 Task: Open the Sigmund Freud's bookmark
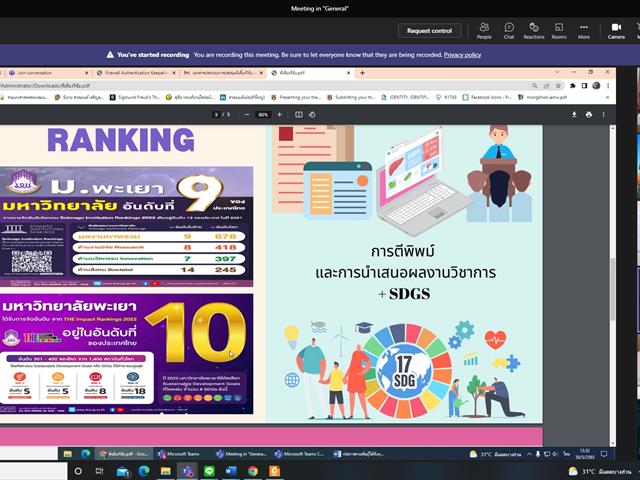(135, 97)
